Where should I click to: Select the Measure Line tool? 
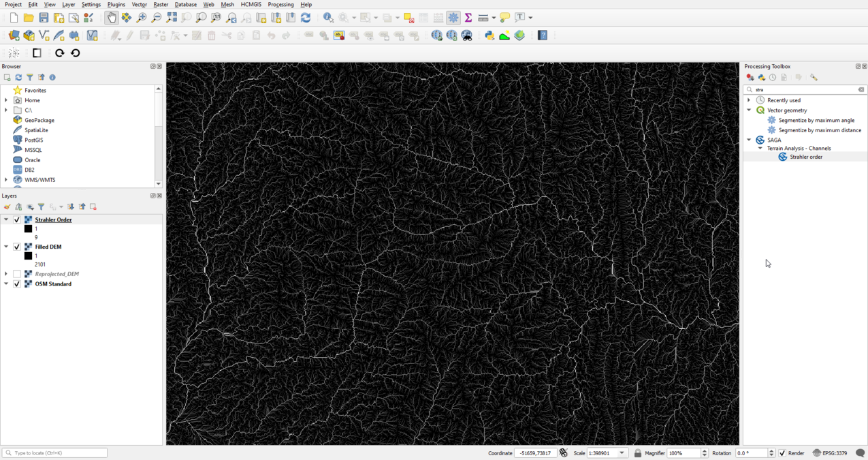485,18
